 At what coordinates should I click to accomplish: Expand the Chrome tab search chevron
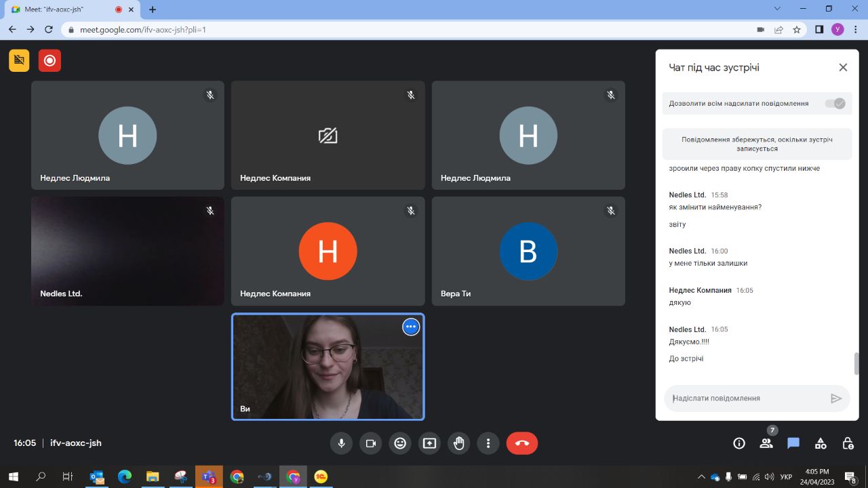click(x=777, y=9)
